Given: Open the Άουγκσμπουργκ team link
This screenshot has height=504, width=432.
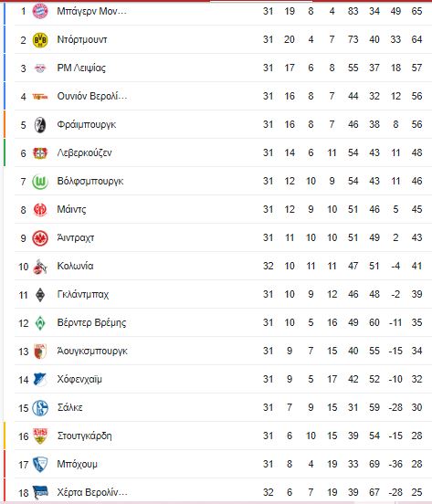Looking at the screenshot, I should point(92,351).
